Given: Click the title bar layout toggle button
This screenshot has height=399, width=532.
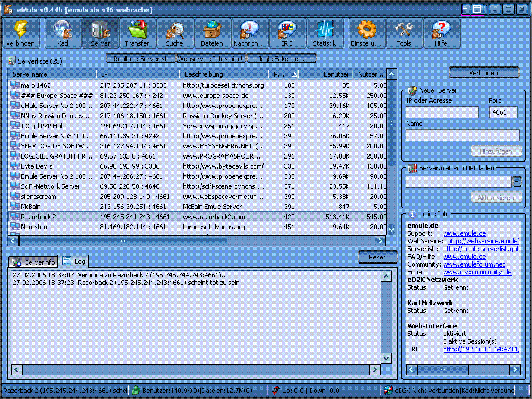Looking at the screenshot, I should click(477, 9).
